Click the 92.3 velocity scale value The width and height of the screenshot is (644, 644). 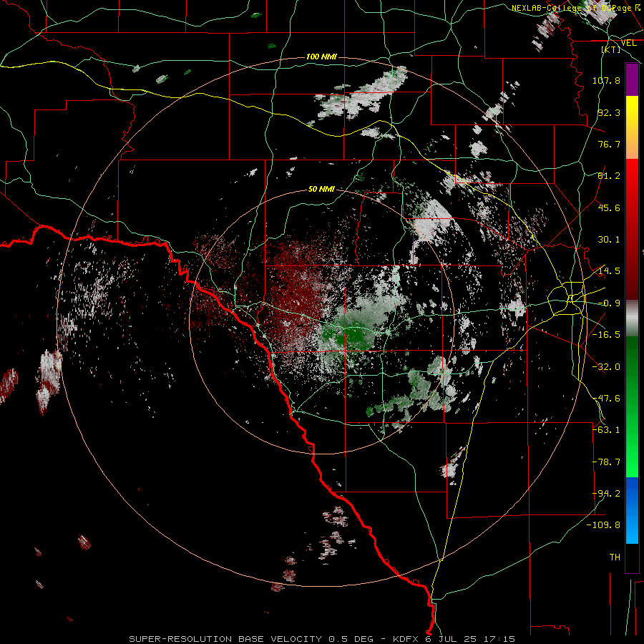pyautogui.click(x=609, y=112)
